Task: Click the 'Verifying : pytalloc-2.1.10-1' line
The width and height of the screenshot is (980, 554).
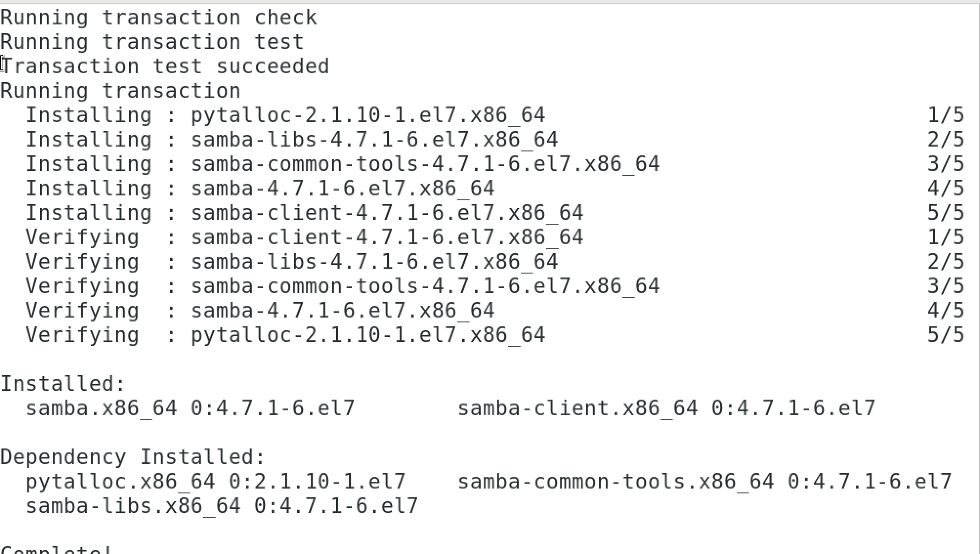Action: (285, 335)
